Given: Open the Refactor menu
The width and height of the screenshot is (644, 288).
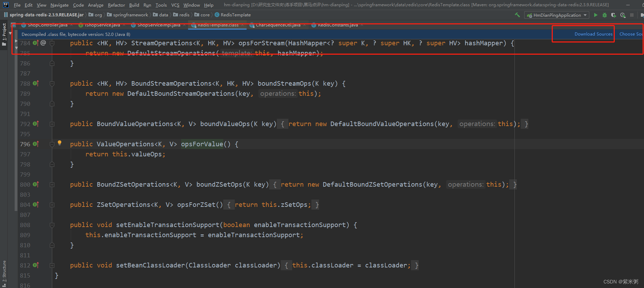Looking at the screenshot, I should tap(116, 5).
